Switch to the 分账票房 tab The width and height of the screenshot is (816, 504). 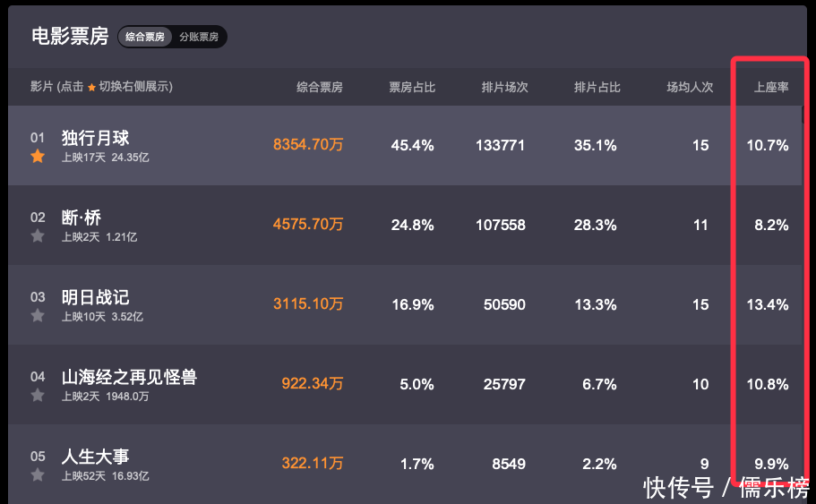click(199, 37)
